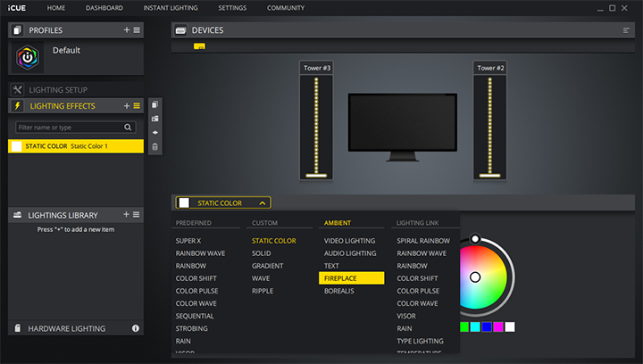Add a new lighting effect with plus
The image size is (643, 364).
click(127, 106)
